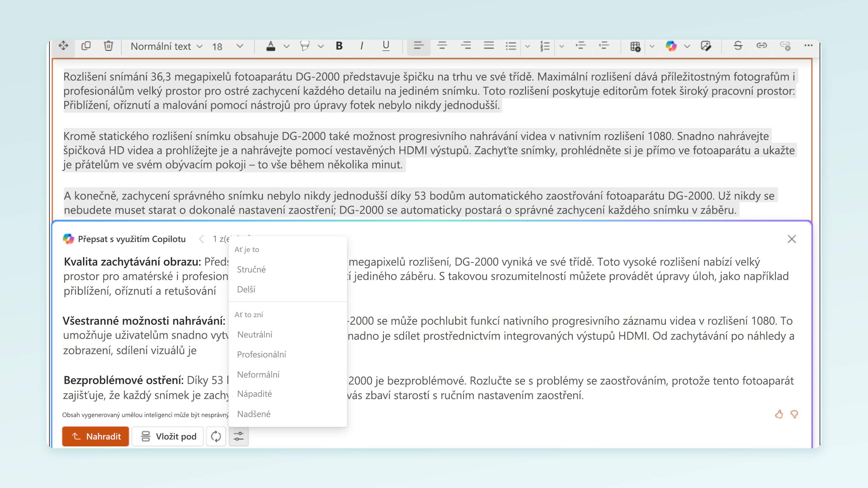Duplicate the web part with copy icon
The image size is (868, 488).
(86, 46)
